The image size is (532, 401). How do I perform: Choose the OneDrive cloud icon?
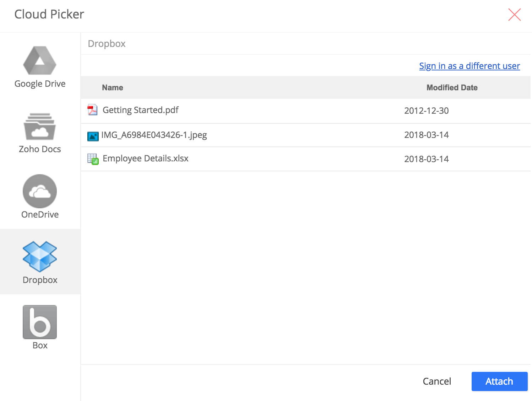(x=40, y=191)
